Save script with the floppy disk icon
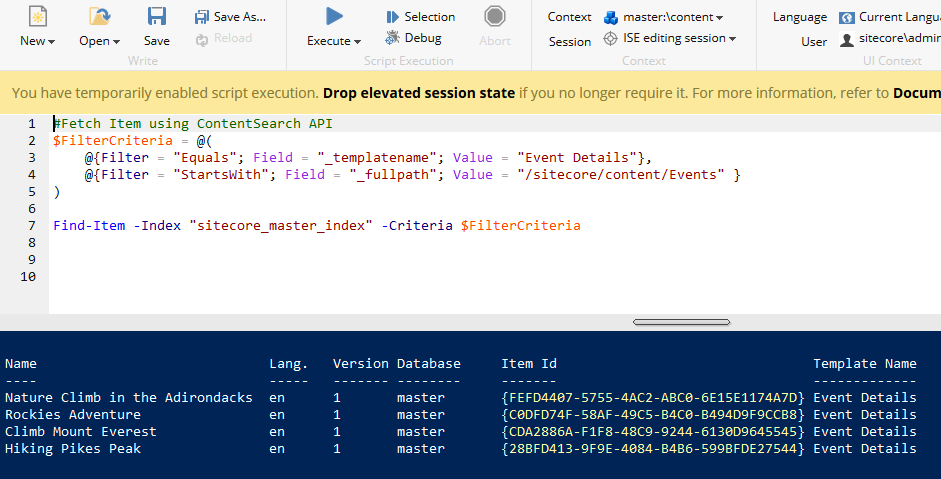This screenshot has height=479, width=941. coord(157,17)
